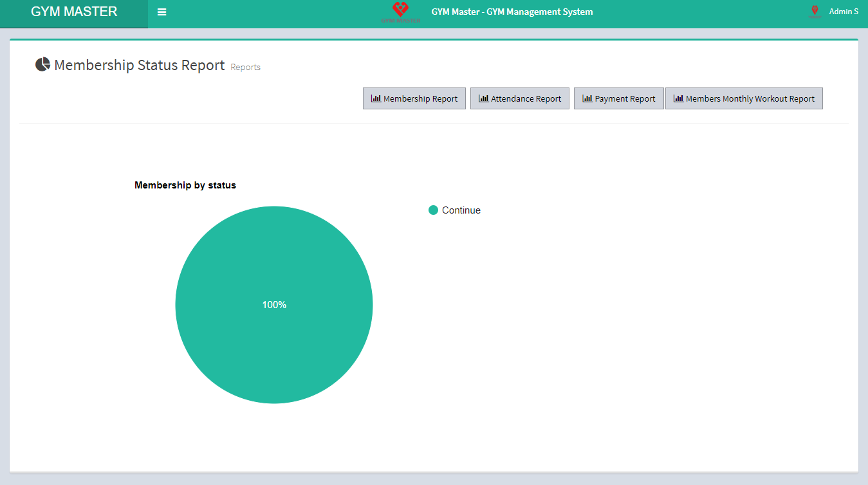Click the user avatar next to Admin S
This screenshot has height=485, width=868.
(x=815, y=11)
